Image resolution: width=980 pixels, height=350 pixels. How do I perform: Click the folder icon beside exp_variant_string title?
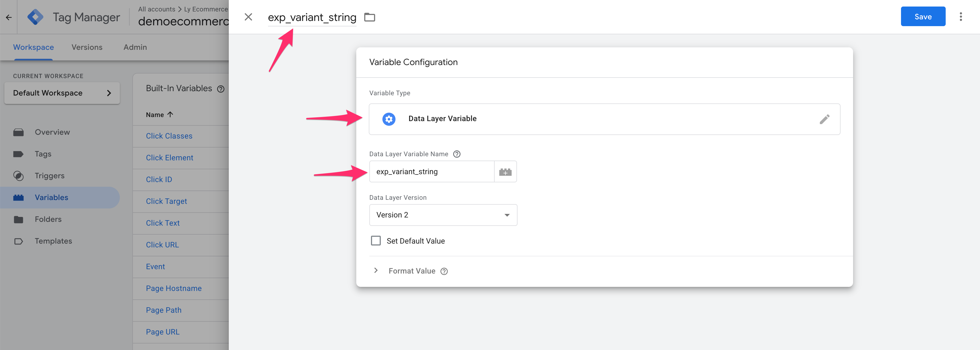pyautogui.click(x=369, y=17)
